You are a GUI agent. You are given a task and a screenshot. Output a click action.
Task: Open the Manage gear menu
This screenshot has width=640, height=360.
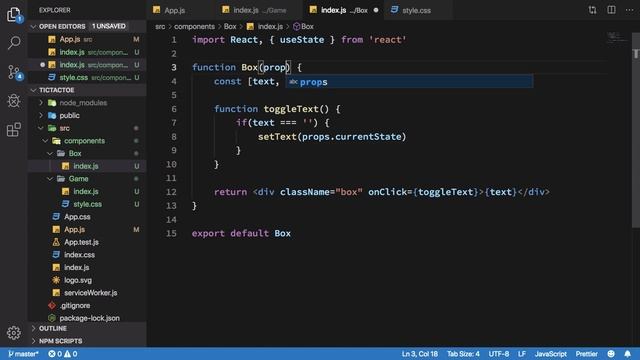[14, 333]
